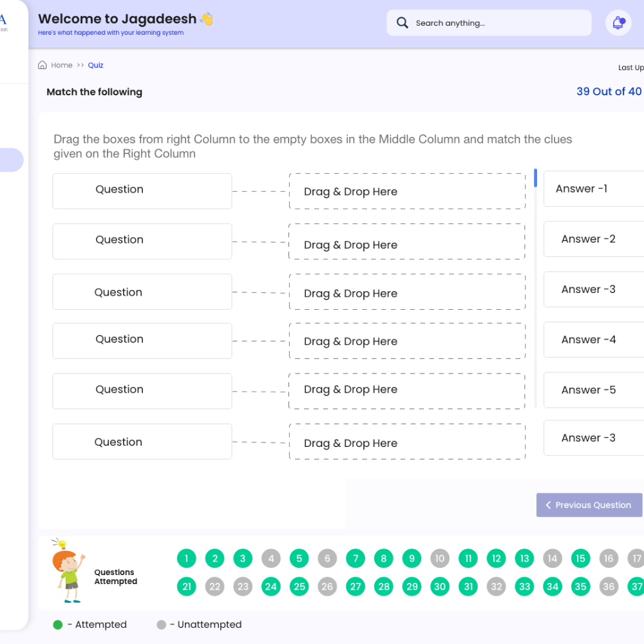Focus the Search anything field

[489, 23]
